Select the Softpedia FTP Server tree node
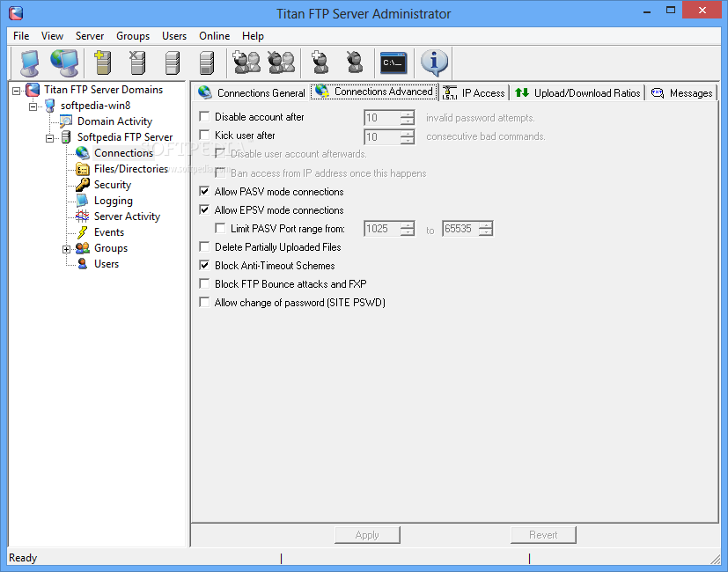Screen dimensions: 728x572 (x=125, y=137)
